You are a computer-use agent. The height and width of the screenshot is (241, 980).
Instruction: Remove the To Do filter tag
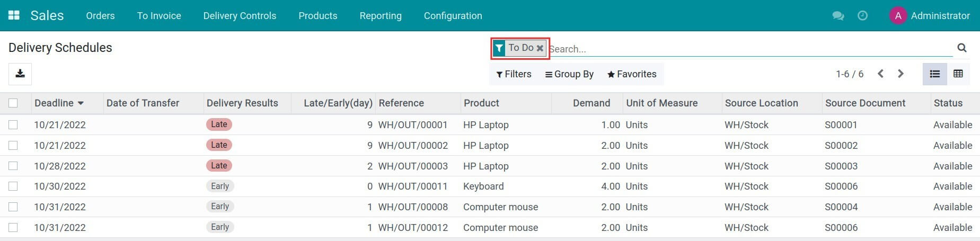coord(540,48)
